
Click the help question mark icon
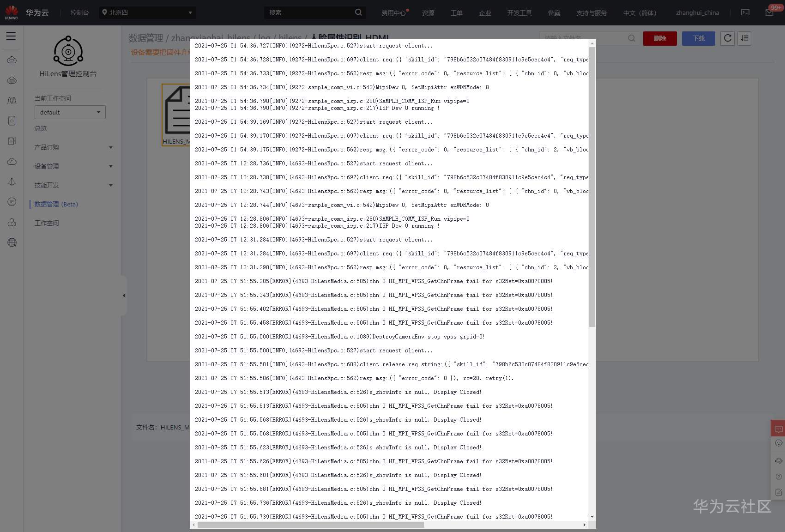[779, 477]
